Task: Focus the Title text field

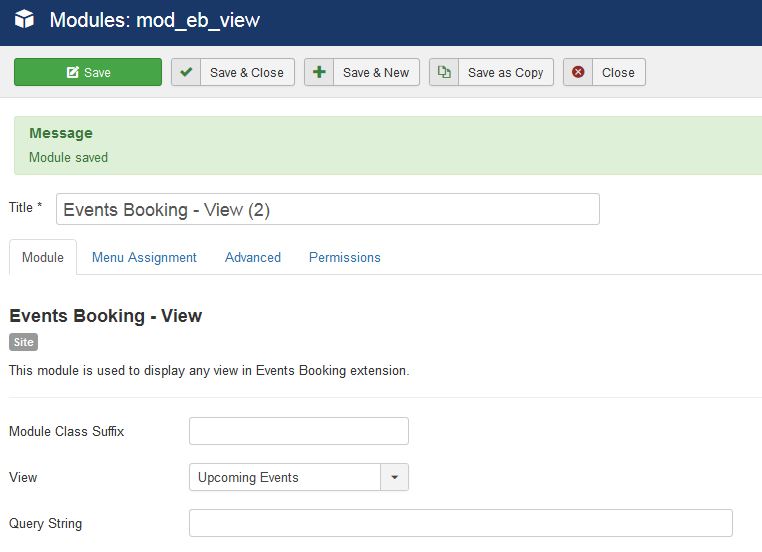Action: [327, 210]
